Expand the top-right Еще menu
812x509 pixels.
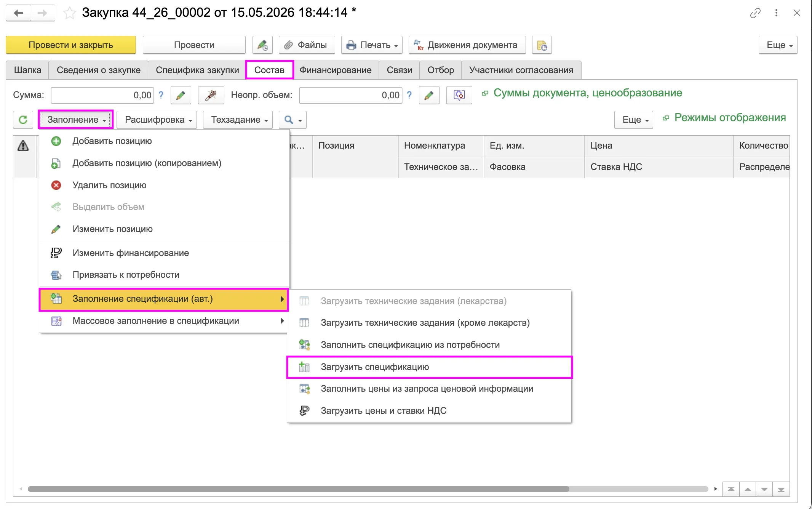[x=778, y=45]
